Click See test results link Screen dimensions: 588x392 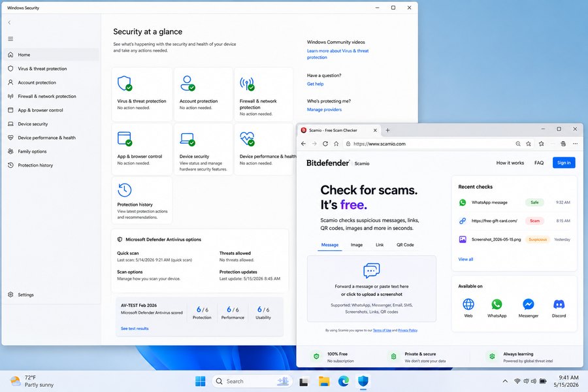(x=135, y=329)
